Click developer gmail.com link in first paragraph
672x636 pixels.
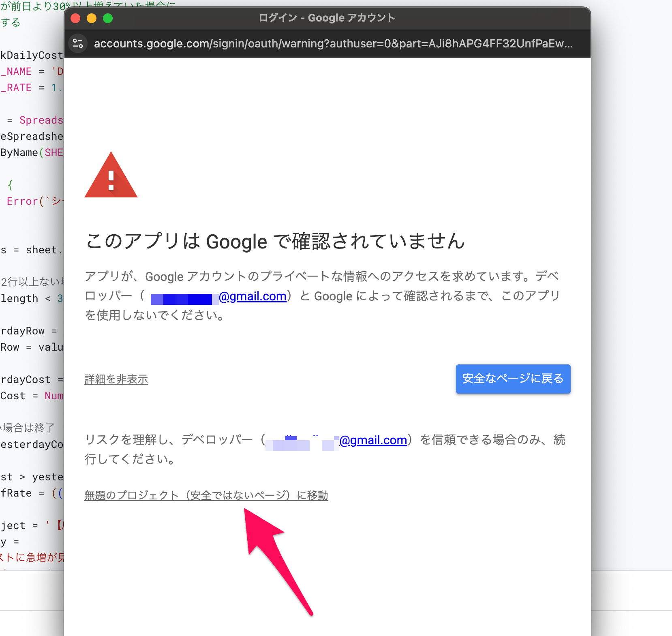point(253,297)
